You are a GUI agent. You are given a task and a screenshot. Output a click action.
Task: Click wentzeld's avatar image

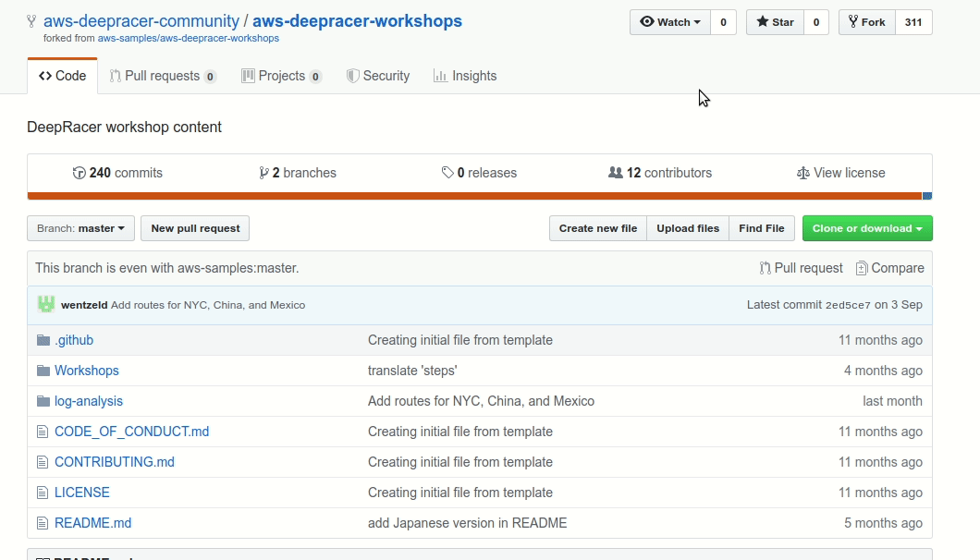pyautogui.click(x=46, y=304)
